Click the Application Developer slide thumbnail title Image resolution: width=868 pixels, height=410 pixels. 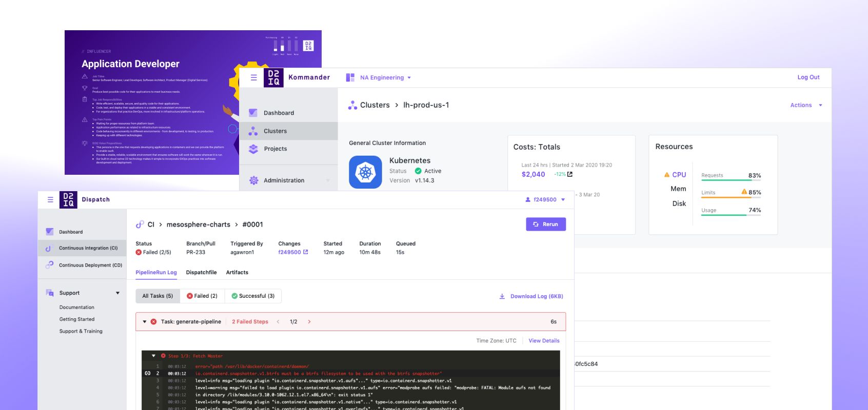point(130,64)
